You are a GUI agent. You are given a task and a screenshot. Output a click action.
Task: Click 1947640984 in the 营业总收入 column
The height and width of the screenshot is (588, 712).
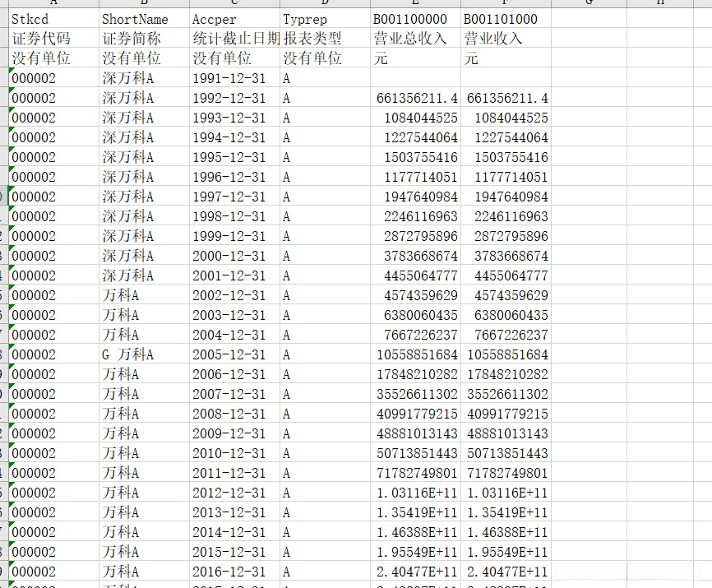[x=415, y=197]
